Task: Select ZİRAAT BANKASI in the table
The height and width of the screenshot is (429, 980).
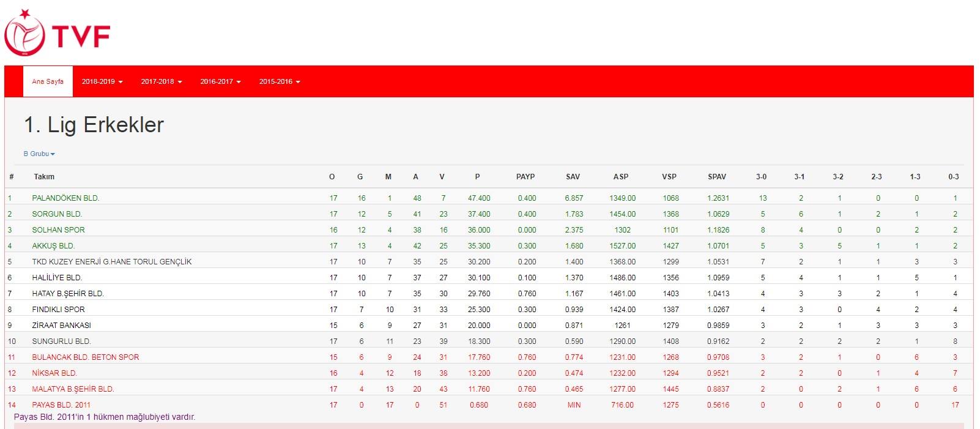Action: (61, 326)
